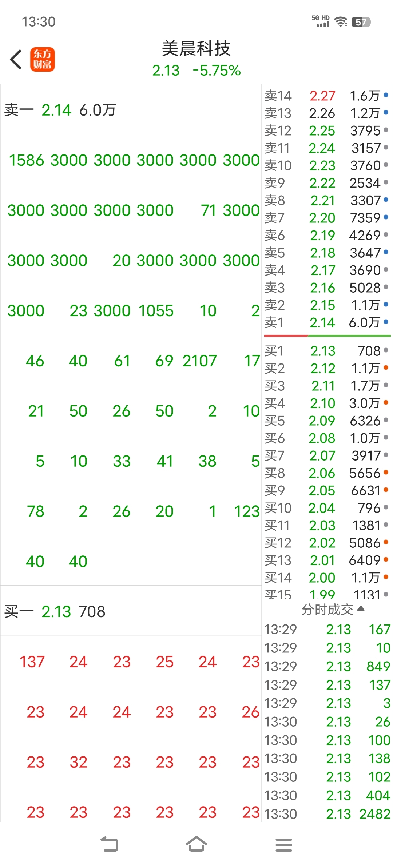393x868 pixels.
Task: Select the 买13 price 2.01
Action: click(322, 560)
